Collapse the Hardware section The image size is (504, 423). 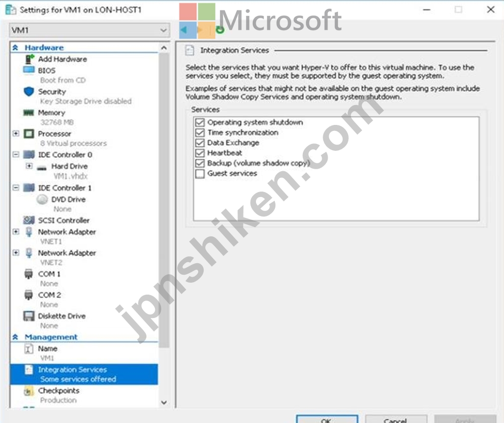(15, 48)
